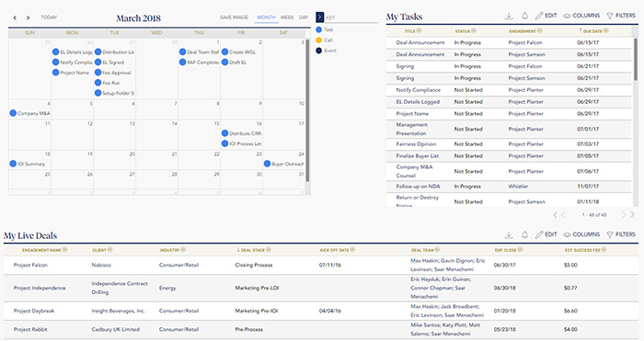Download My Live Deals via download icon

point(509,234)
